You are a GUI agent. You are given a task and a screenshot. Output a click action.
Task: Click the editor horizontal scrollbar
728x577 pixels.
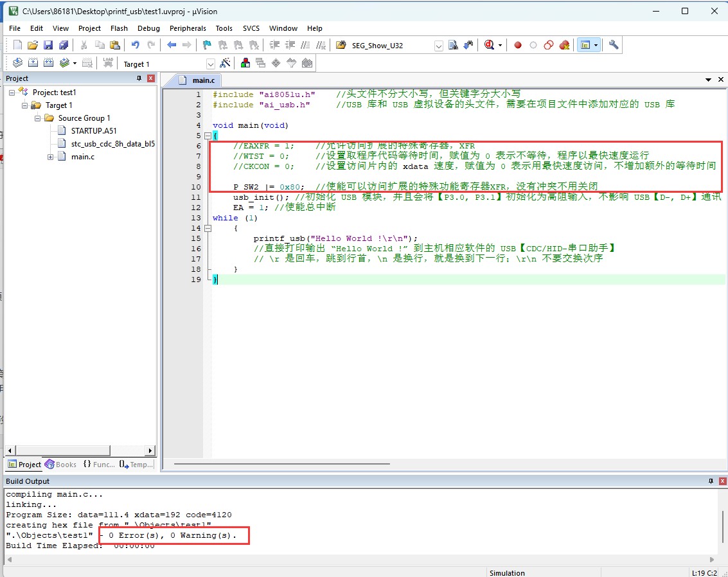click(282, 463)
